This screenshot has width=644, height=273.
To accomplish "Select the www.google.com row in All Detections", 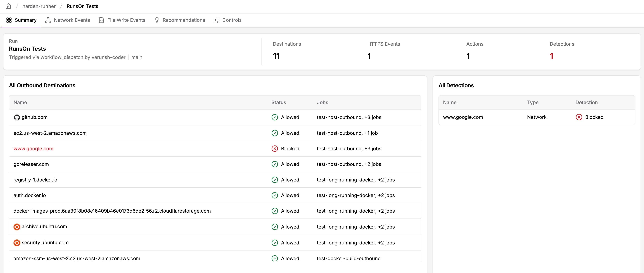I will (463, 117).
